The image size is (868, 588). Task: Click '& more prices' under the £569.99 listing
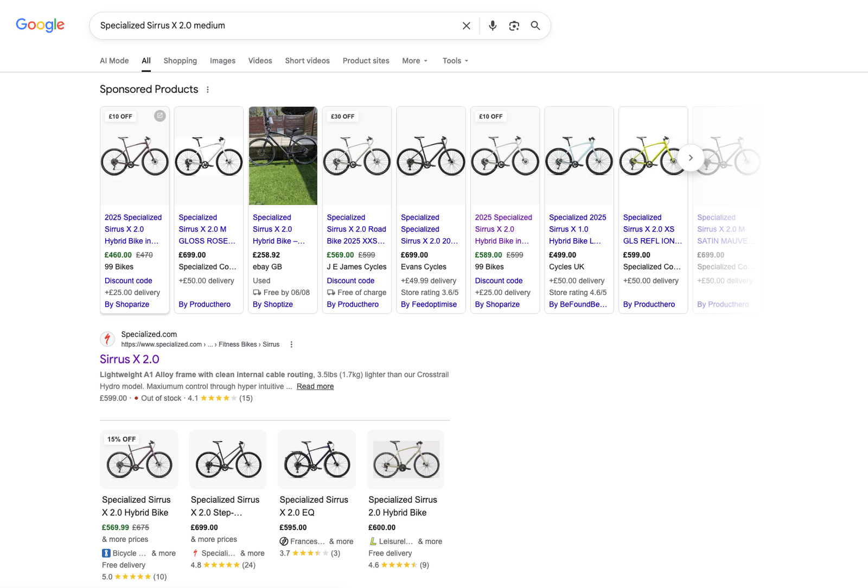tap(125, 539)
